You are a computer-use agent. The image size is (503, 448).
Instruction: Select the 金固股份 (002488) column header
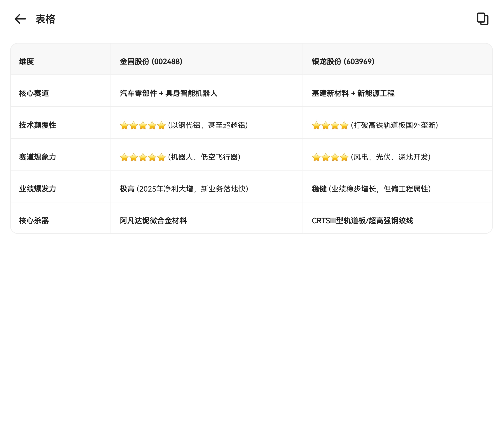151,61
